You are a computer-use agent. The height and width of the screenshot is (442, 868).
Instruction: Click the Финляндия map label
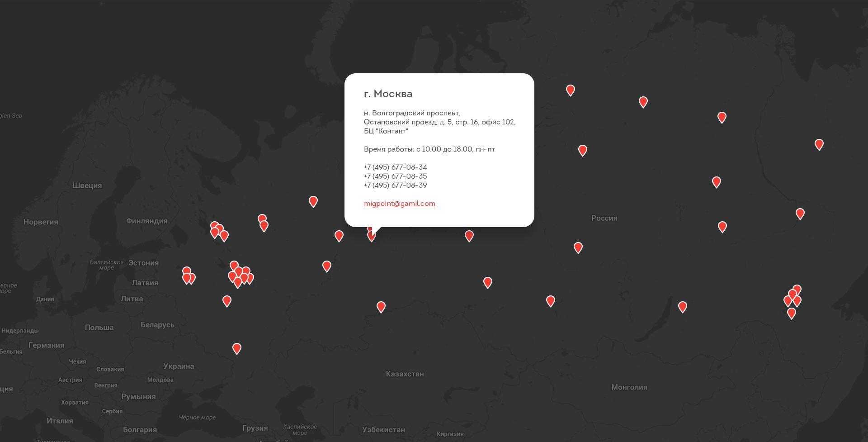tap(147, 221)
